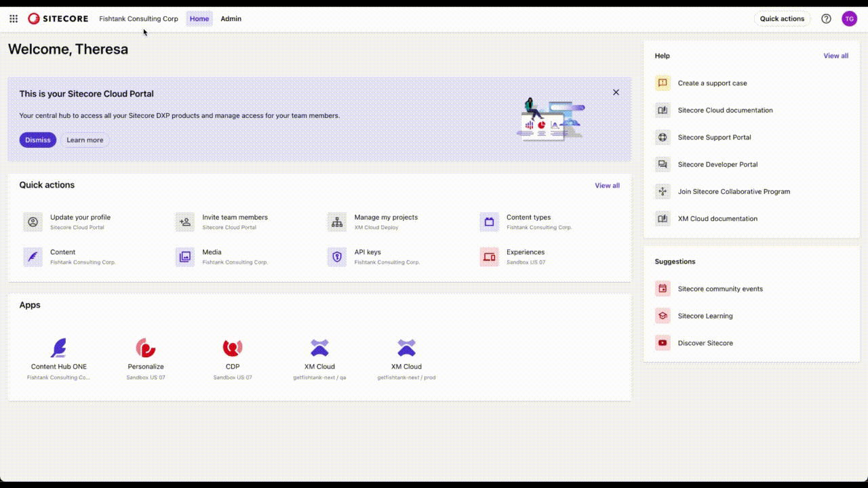This screenshot has height=488, width=868.
Task: Open the TG profile avatar menu
Action: pos(850,18)
